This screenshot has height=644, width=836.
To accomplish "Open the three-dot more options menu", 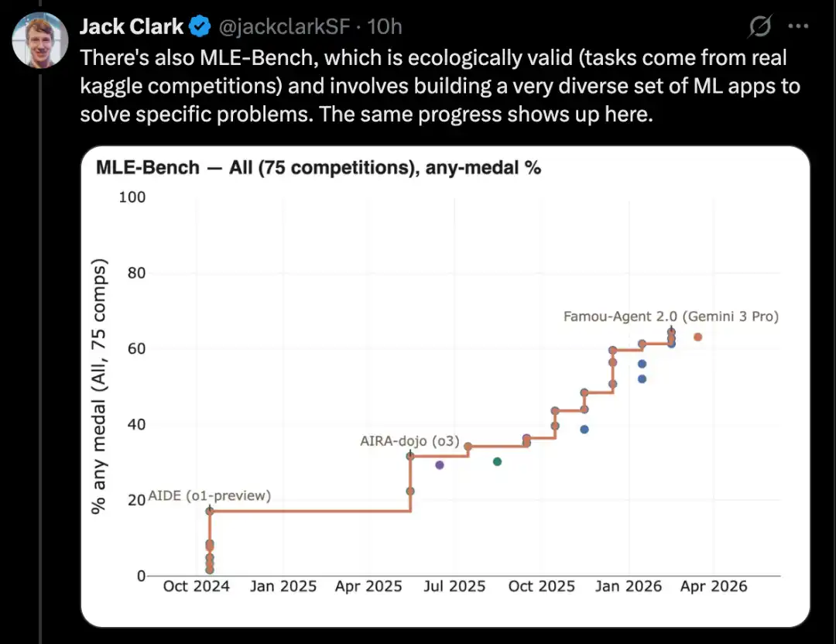I will coord(797,26).
